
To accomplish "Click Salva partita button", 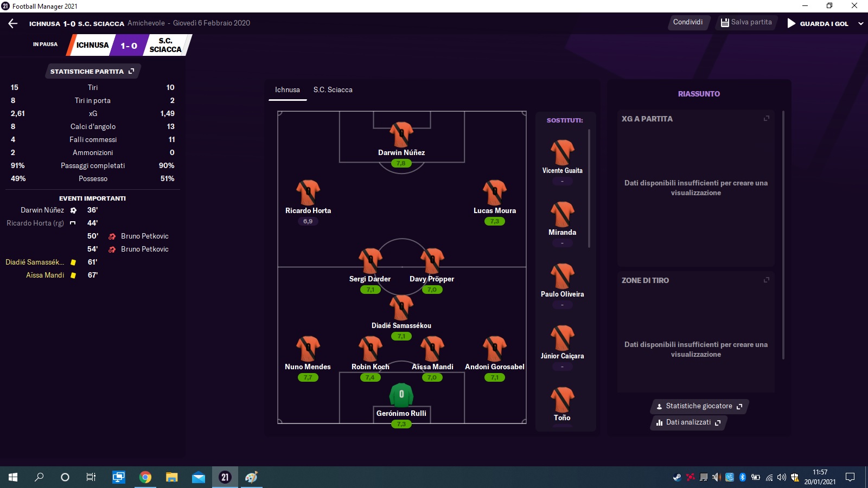I will coord(746,22).
